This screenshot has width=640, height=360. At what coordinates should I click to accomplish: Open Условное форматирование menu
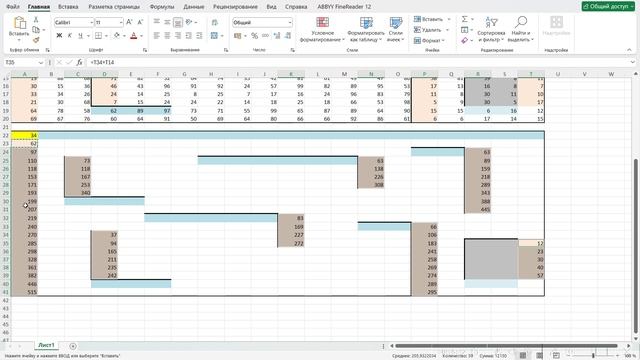[x=322, y=29]
